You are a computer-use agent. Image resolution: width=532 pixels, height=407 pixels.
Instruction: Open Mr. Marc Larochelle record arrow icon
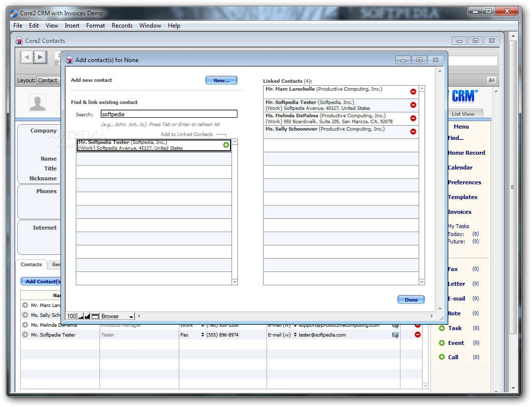(x=25, y=305)
